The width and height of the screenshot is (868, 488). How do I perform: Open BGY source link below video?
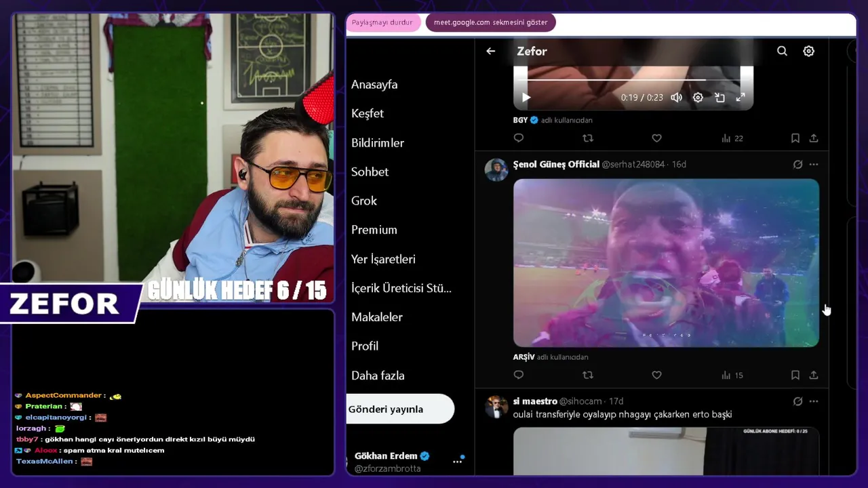pos(520,120)
